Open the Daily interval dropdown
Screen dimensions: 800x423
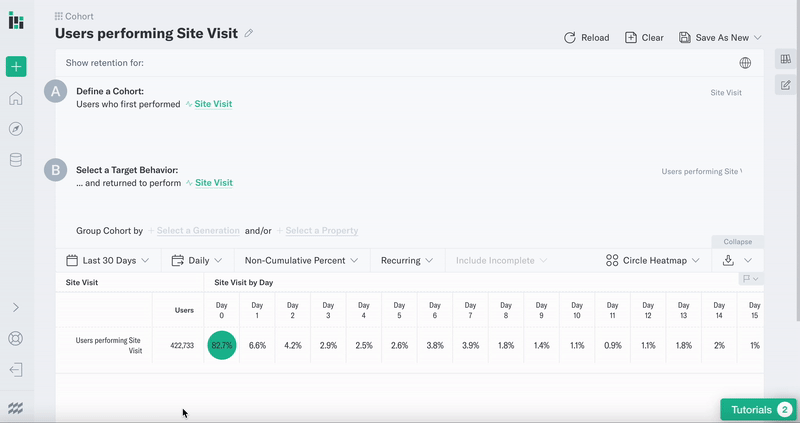[x=197, y=261]
